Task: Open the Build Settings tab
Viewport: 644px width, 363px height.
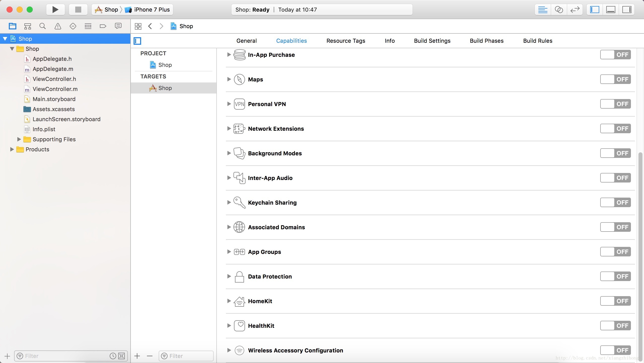Action: (x=432, y=41)
